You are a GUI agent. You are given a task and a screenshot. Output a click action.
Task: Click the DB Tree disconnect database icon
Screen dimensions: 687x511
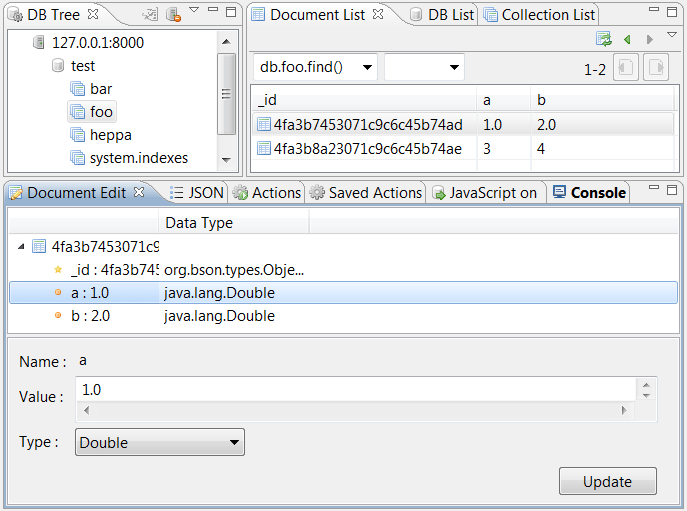[174, 14]
